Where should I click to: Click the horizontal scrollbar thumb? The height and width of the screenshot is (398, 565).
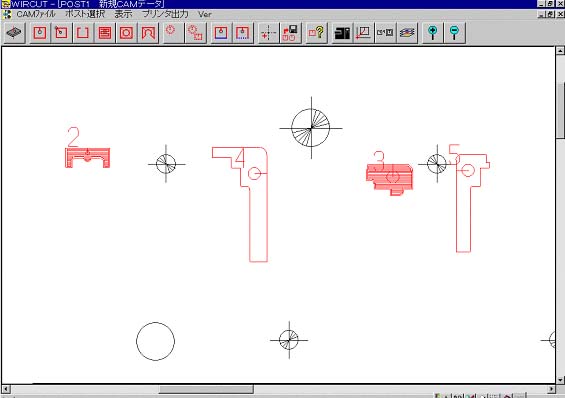(x=206, y=389)
